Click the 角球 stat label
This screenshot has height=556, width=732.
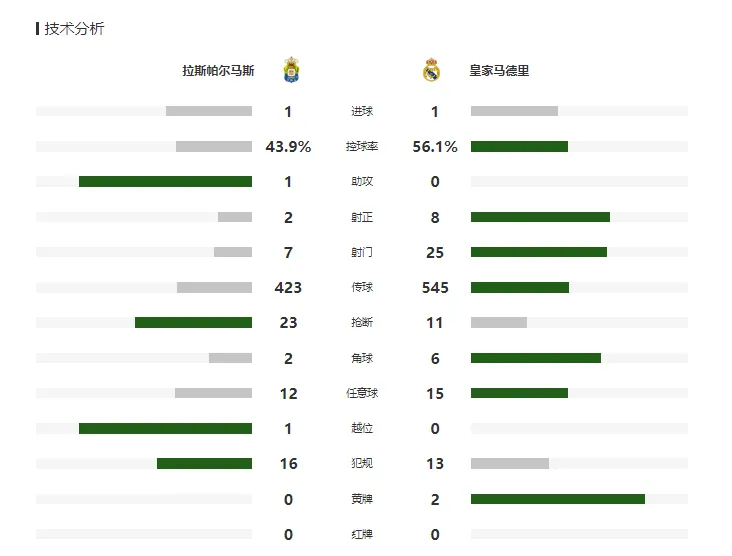tap(362, 359)
